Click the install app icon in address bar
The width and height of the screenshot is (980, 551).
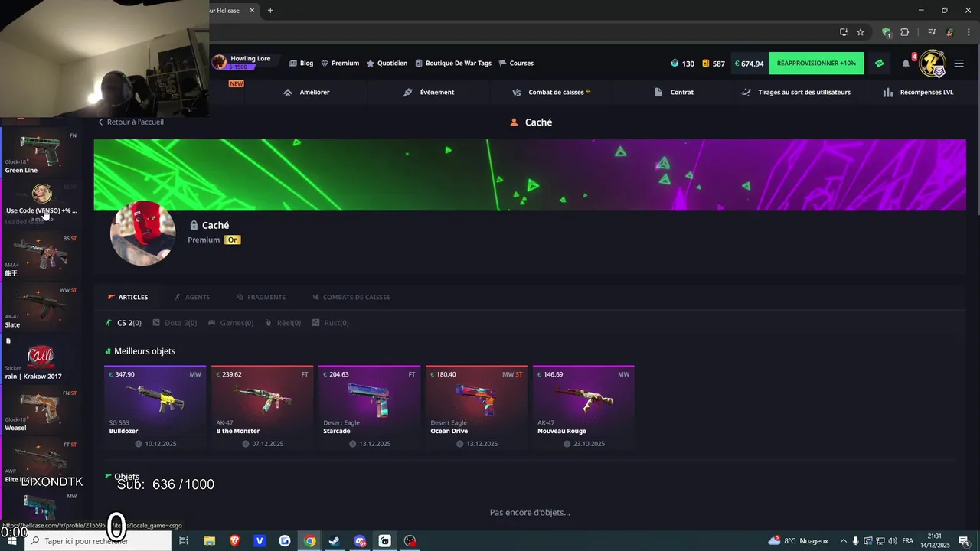(x=844, y=32)
